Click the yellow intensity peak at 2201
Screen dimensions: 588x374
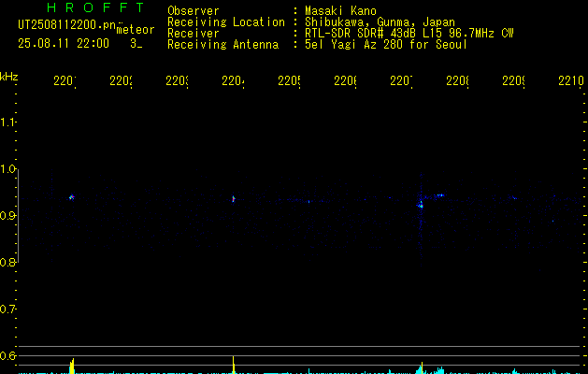click(x=72, y=367)
